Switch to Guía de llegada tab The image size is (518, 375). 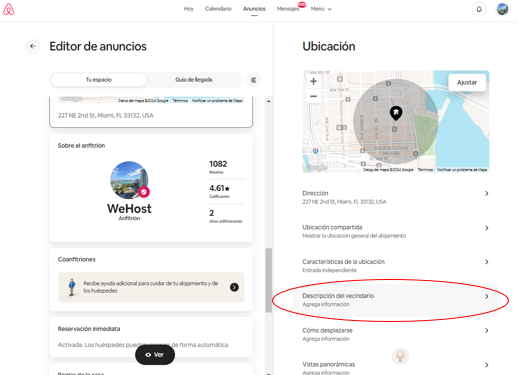click(194, 80)
